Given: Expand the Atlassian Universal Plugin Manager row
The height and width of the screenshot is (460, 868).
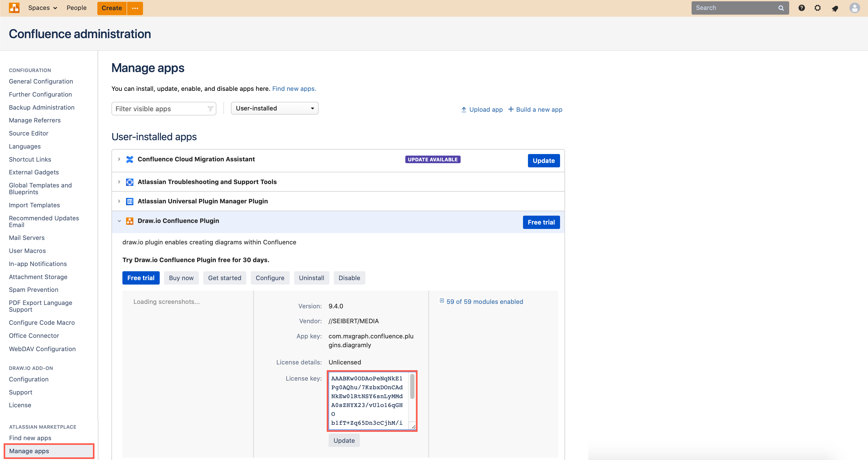Looking at the screenshot, I should [x=119, y=201].
